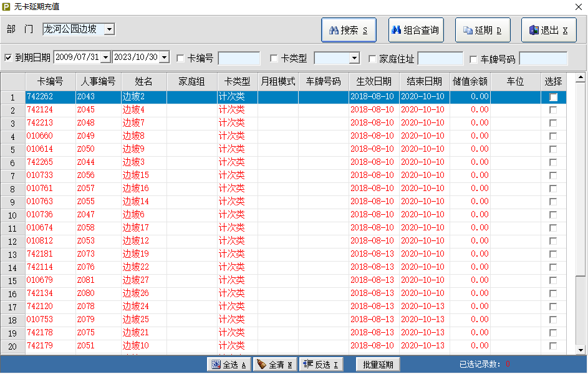The width and height of the screenshot is (588, 374).
Task: Enable the card number (卡编号) filter checkbox
Action: click(181, 59)
